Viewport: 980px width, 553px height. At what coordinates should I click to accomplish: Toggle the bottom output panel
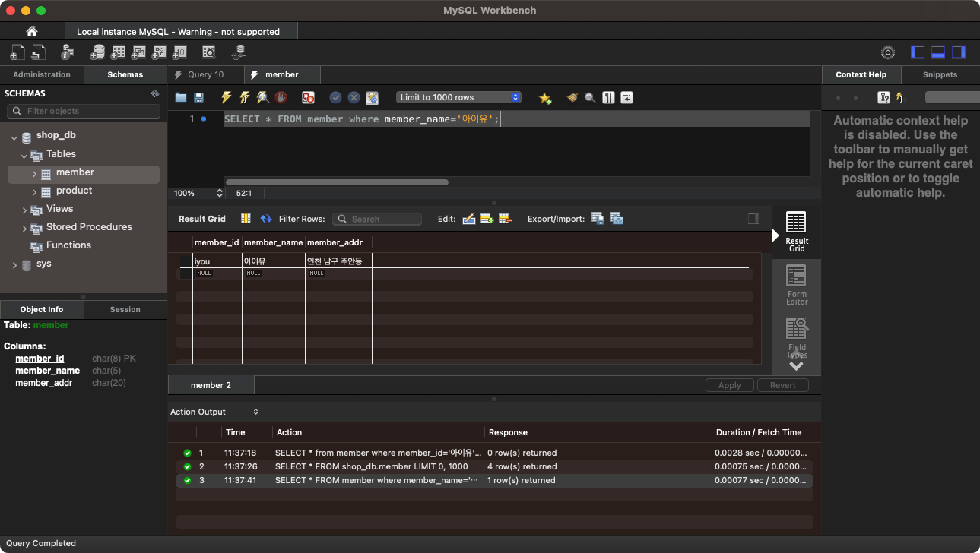[x=938, y=52]
